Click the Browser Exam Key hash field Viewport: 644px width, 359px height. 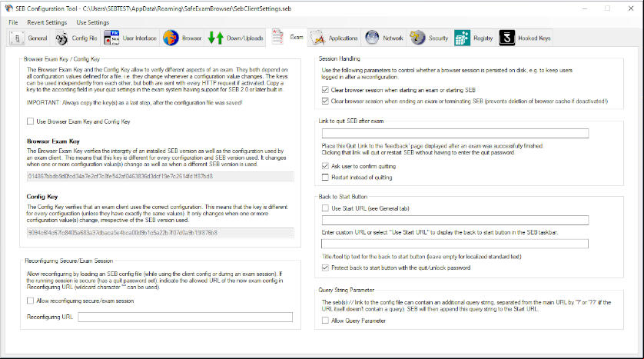(x=160, y=176)
